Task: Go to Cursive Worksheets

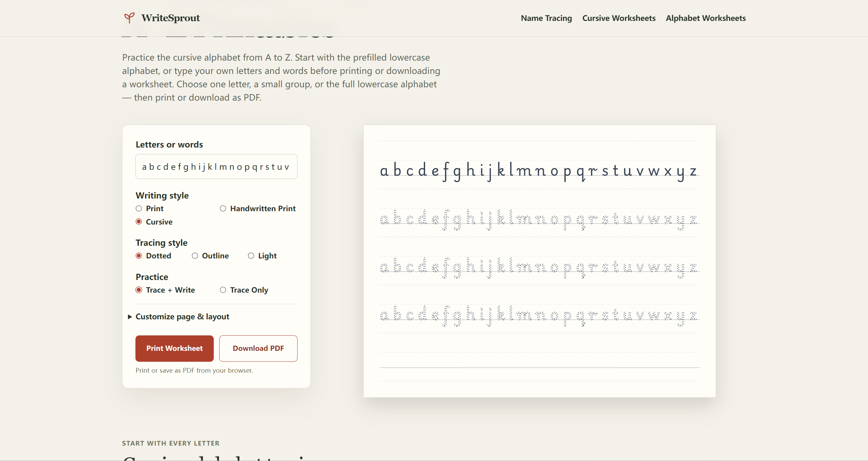Action: (x=619, y=18)
